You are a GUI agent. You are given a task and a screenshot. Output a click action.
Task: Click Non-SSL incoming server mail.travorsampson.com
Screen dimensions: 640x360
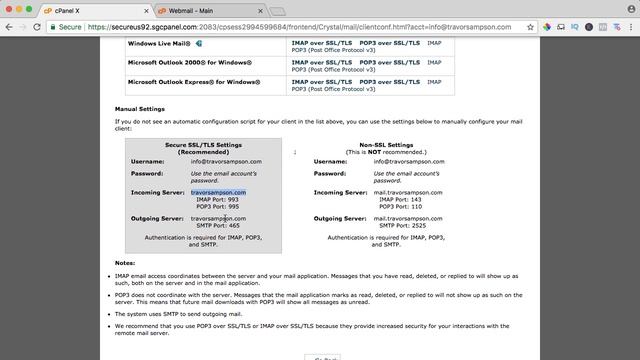point(408,192)
